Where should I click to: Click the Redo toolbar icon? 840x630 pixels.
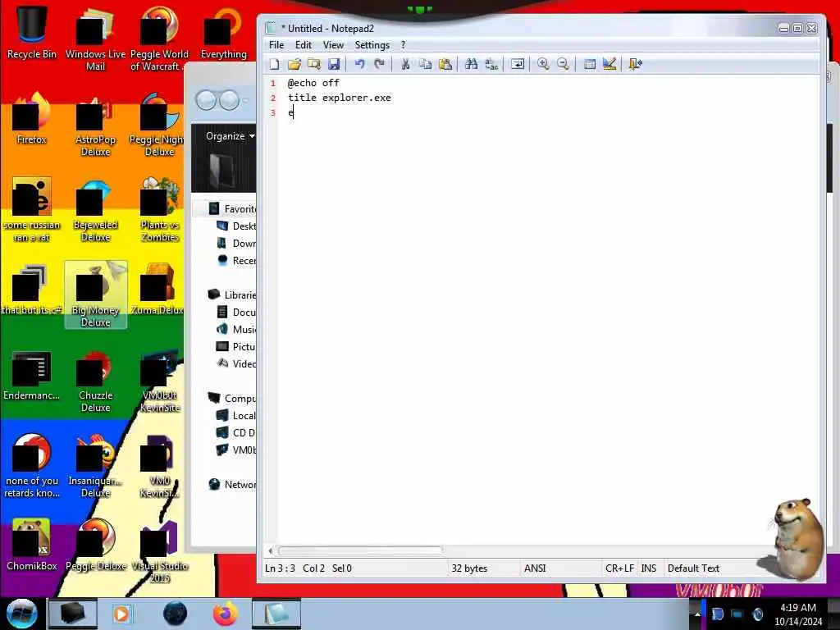[x=379, y=64]
